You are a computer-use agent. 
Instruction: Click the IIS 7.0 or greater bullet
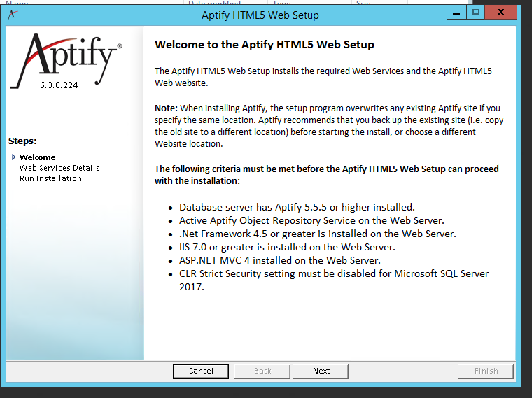point(287,247)
